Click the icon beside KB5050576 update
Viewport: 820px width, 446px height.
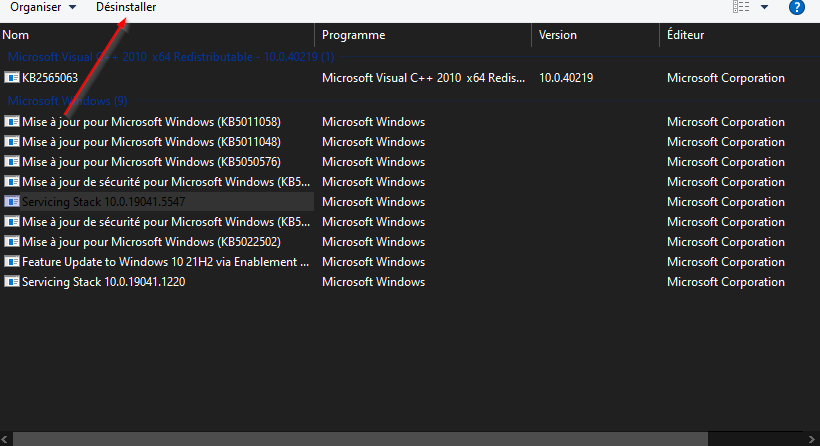[12, 162]
